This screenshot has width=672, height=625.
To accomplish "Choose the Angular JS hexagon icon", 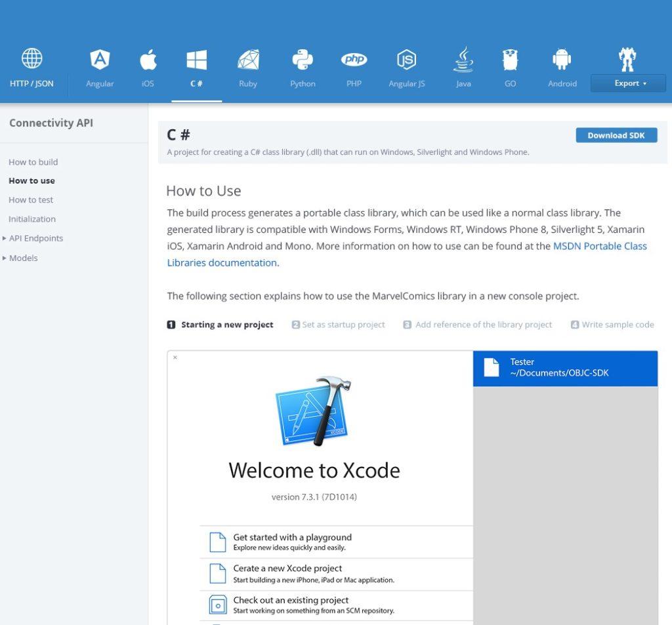I will pyautogui.click(x=407, y=59).
